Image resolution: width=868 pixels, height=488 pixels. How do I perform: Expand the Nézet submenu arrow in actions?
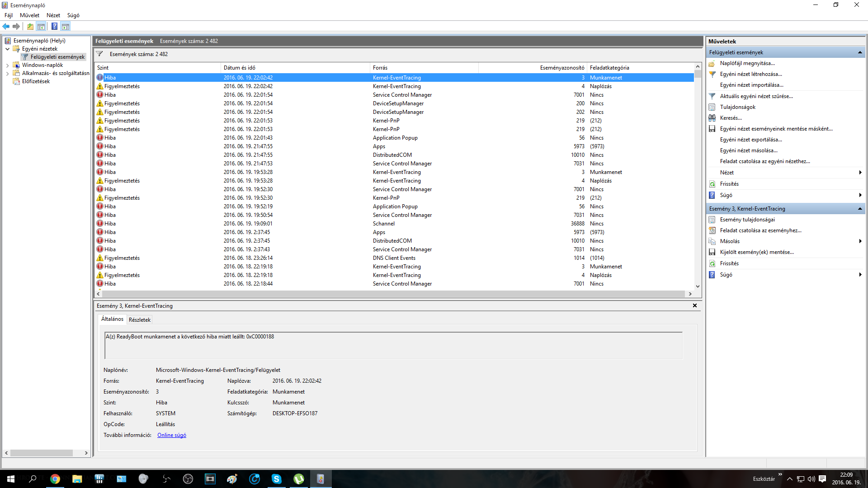pos(860,173)
